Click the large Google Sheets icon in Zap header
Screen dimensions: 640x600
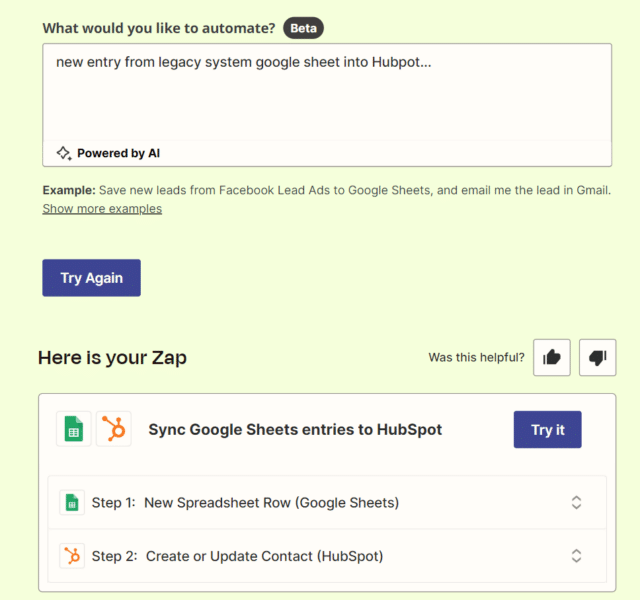pyautogui.click(x=73, y=429)
